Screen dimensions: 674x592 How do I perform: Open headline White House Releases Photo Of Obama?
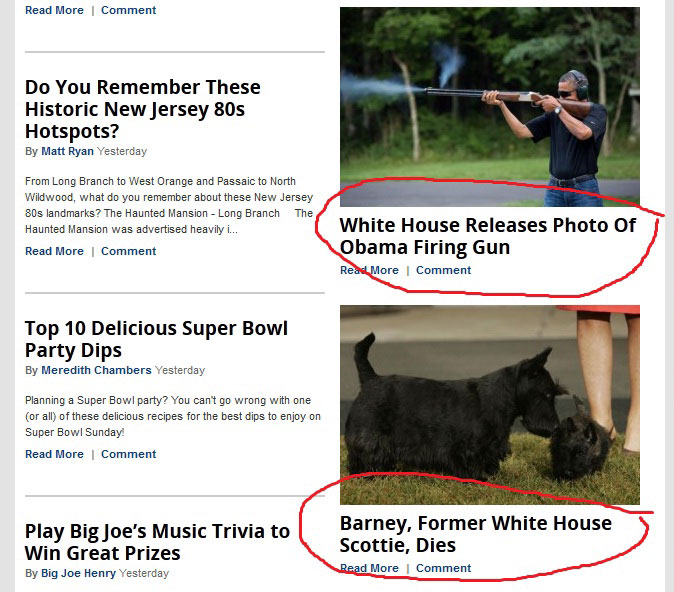pyautogui.click(x=487, y=236)
